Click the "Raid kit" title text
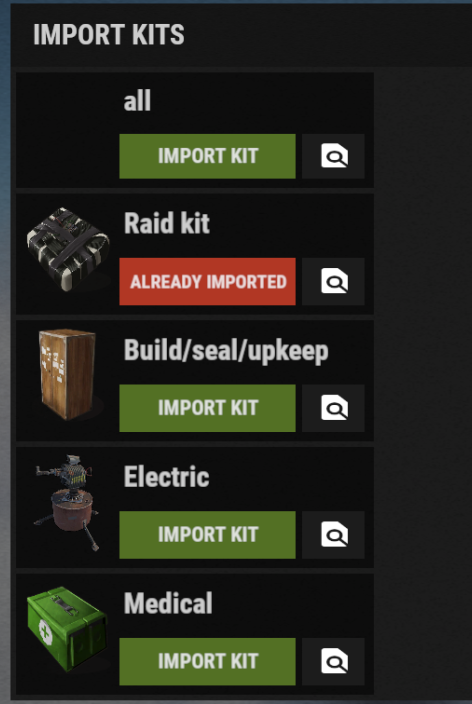Viewport: 472px width, 704px height. point(167,223)
